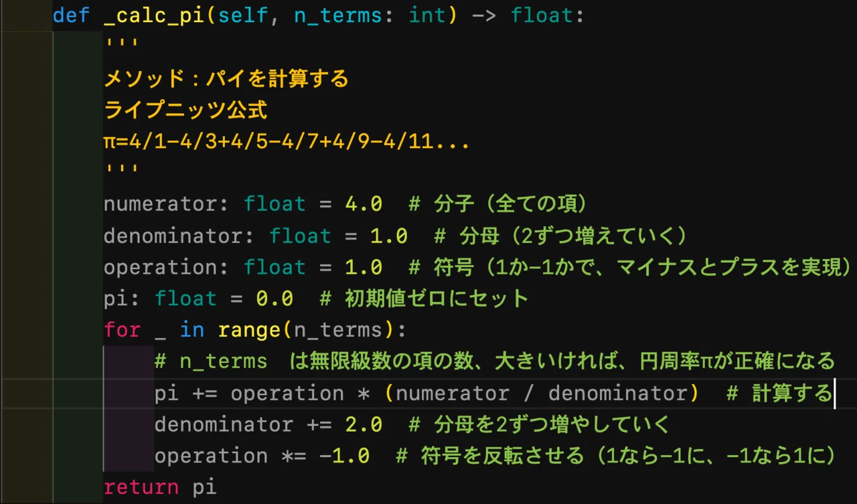Click the pi: float = 0.0 line
The width and height of the screenshot is (857, 504).
(x=198, y=299)
